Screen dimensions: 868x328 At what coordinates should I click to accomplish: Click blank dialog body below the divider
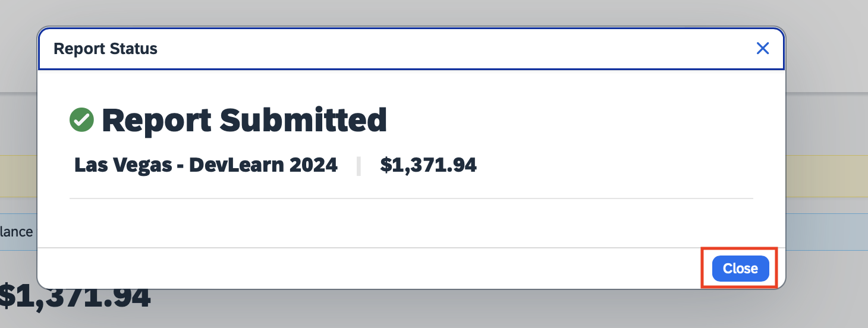pos(411,223)
